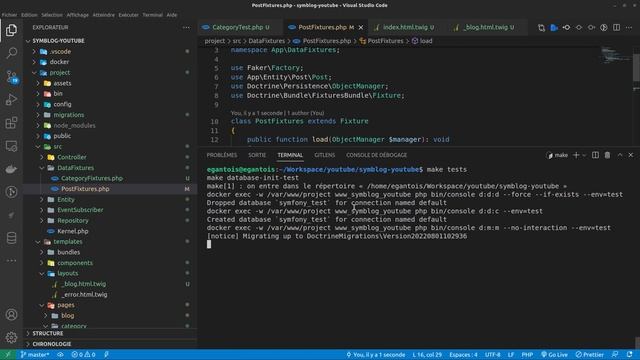Open the Affichage menu

(x=78, y=15)
